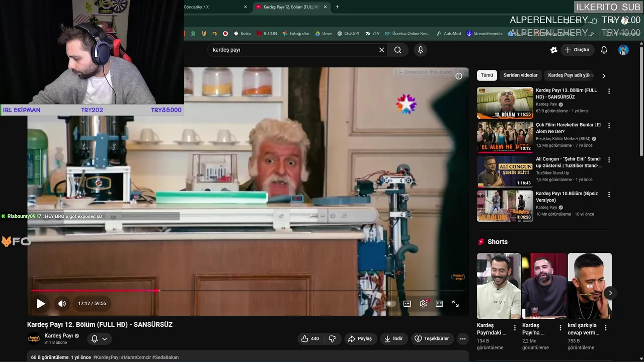Open Kardeş Payı channel name link
Screen dimensions: 644x362
[58, 336]
